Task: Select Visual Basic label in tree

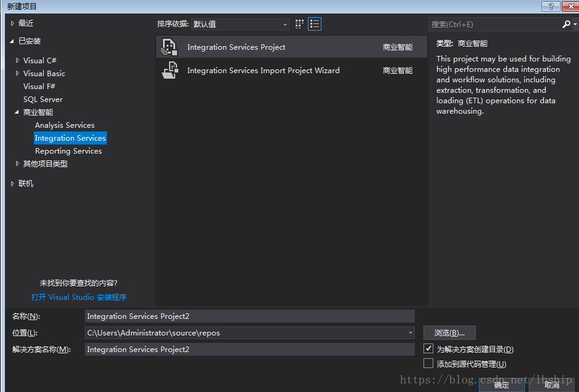Action: tap(44, 74)
